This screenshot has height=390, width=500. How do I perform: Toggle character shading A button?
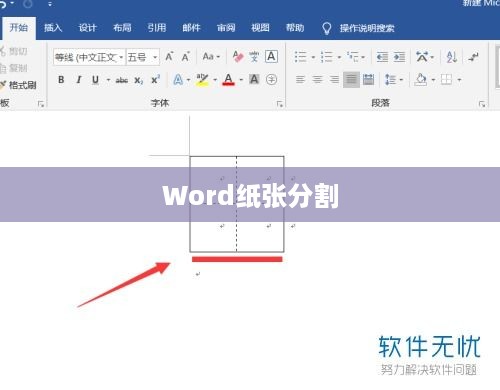click(x=254, y=79)
